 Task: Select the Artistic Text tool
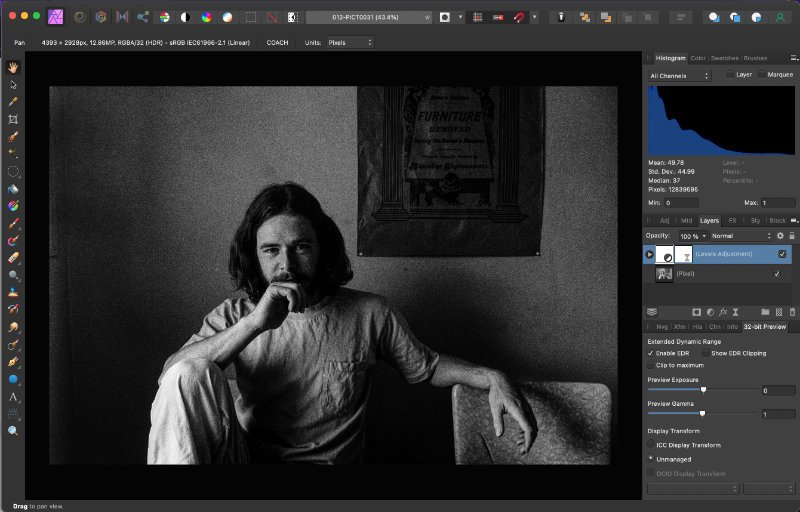click(13, 396)
